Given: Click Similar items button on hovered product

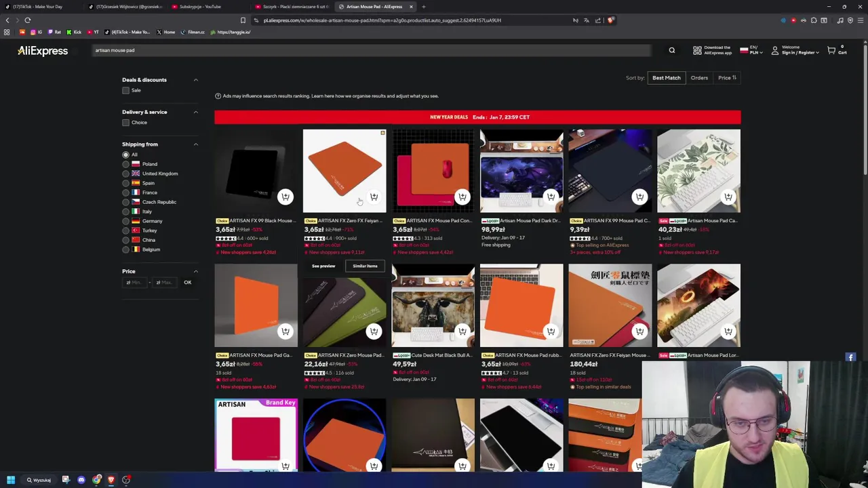Looking at the screenshot, I should point(365,266).
